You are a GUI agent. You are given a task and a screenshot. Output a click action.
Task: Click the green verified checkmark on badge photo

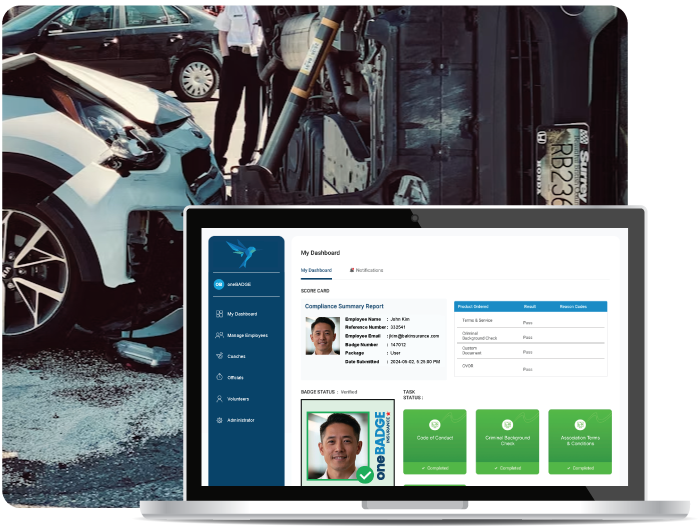[x=365, y=475]
